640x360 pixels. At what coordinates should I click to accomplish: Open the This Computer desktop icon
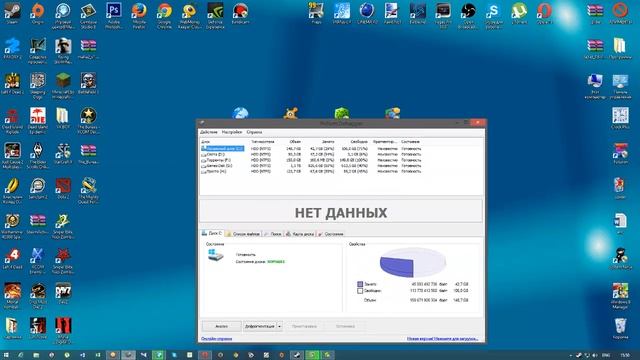(595, 86)
